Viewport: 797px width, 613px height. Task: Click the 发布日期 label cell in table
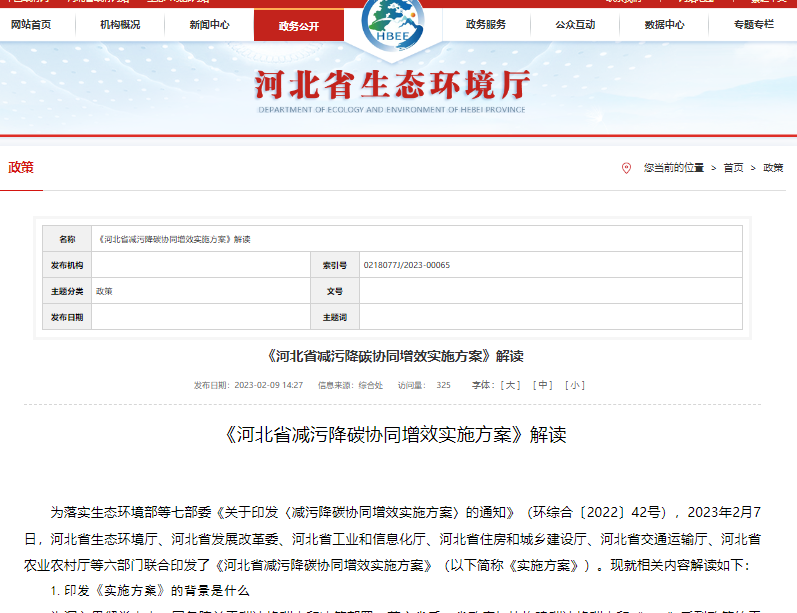click(x=67, y=317)
